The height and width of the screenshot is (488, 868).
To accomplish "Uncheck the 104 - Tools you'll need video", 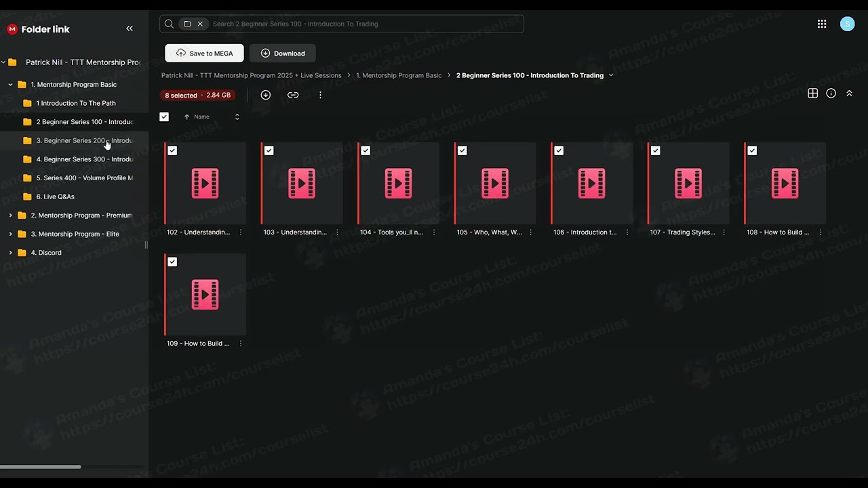I will point(366,150).
